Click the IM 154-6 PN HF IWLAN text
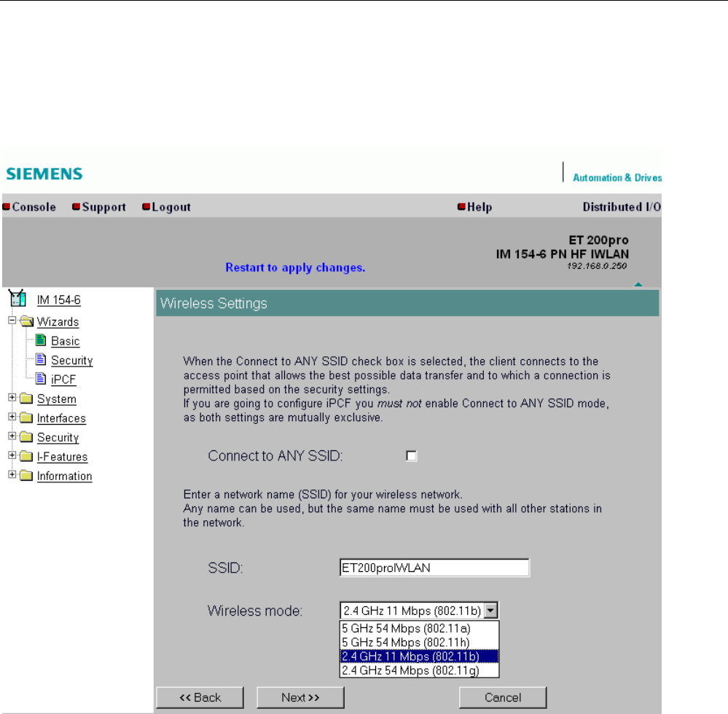This screenshot has width=728, height=714. 563,254
